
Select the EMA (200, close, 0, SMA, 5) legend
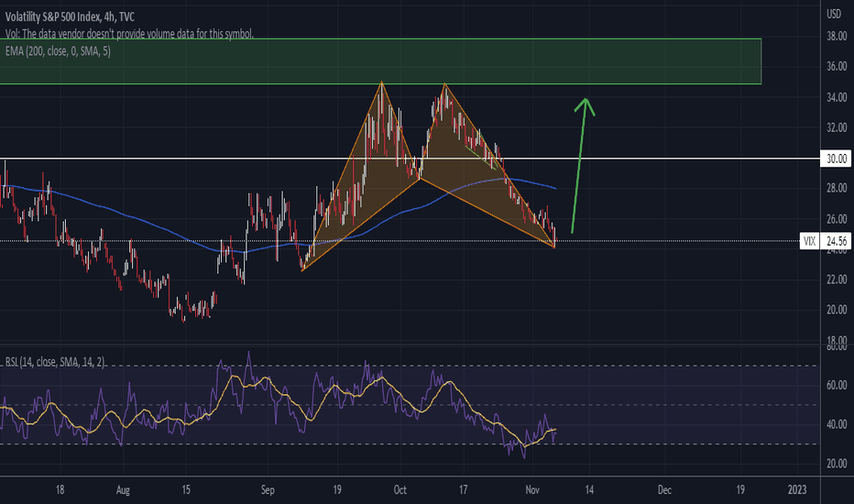58,51
